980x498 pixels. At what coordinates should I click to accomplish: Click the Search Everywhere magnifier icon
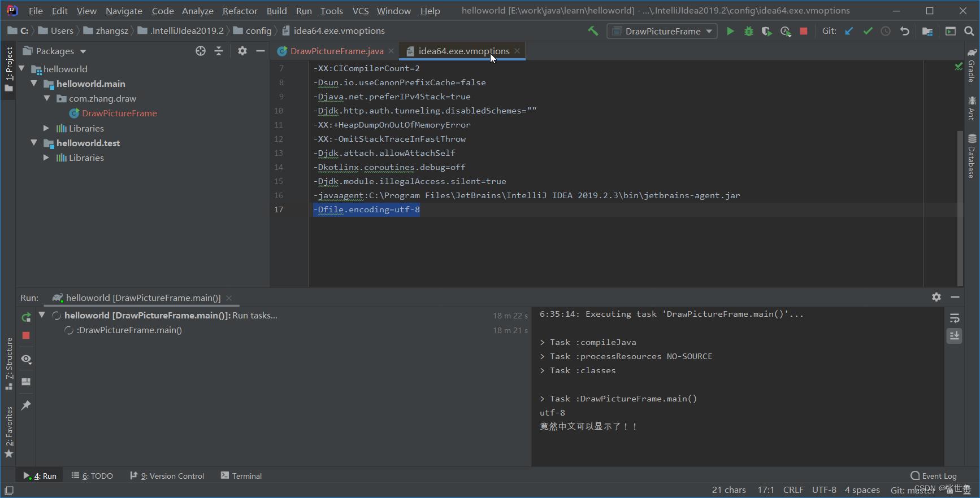tap(969, 31)
